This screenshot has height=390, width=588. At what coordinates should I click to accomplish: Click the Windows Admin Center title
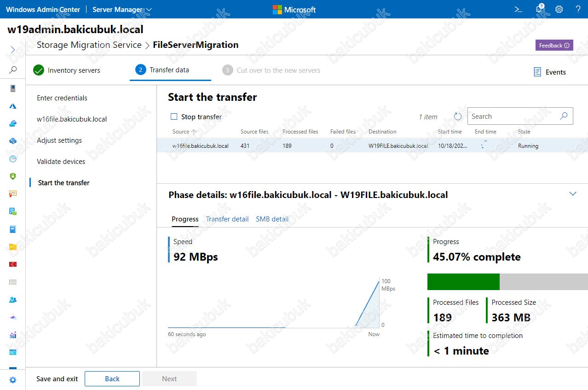point(43,9)
